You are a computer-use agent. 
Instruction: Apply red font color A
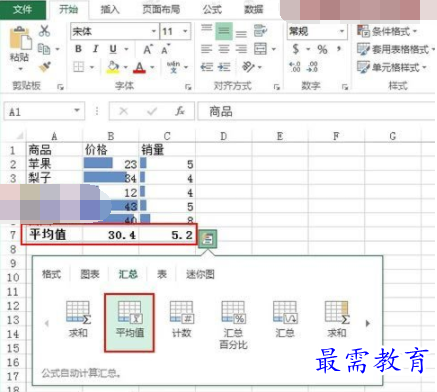click(x=139, y=68)
